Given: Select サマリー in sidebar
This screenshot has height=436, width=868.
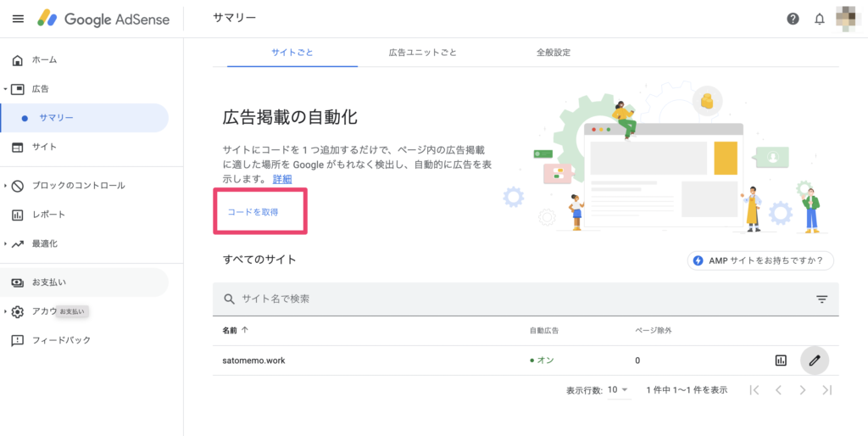Looking at the screenshot, I should pyautogui.click(x=84, y=118).
